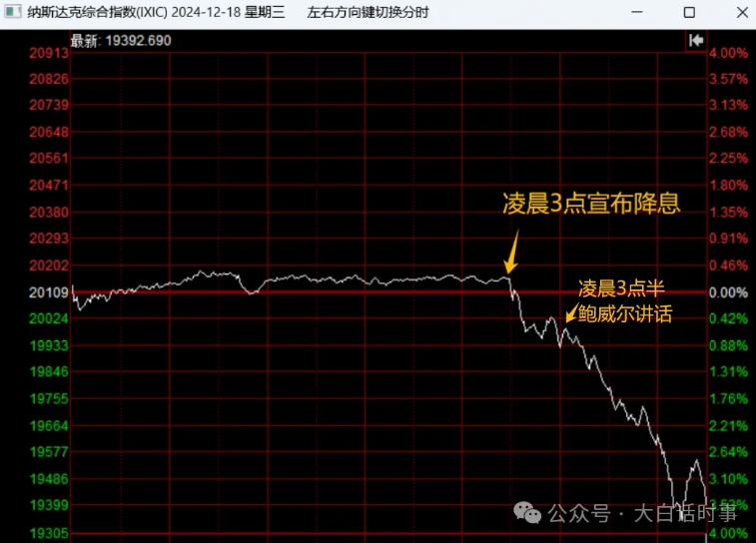756x543 pixels.
Task: Click the 0.46% percent axis label
Action: (x=728, y=266)
